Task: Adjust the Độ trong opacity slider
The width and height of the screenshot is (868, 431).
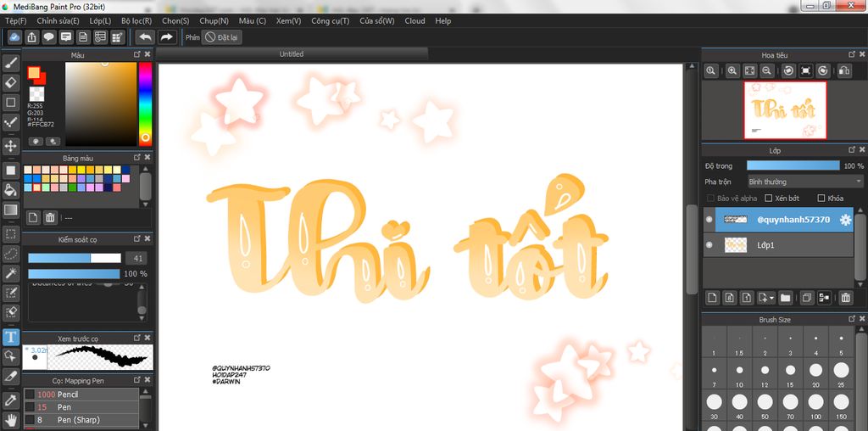Action: point(793,165)
